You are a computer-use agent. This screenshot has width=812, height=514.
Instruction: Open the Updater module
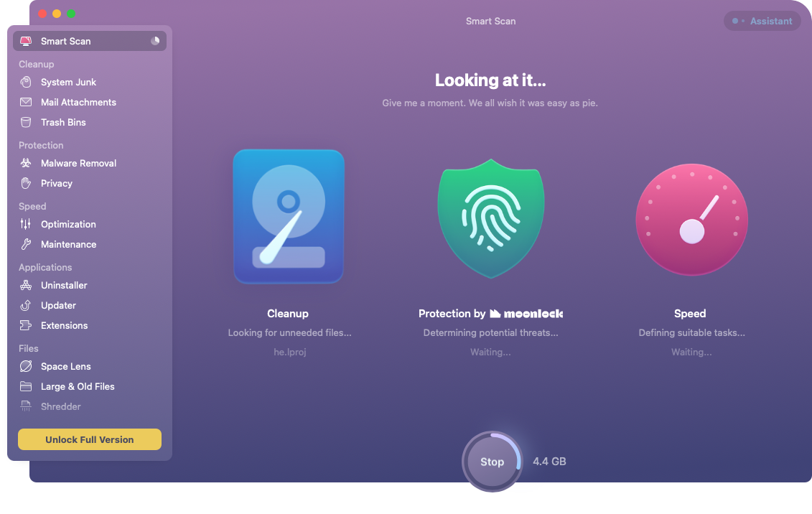pyautogui.click(x=90, y=305)
